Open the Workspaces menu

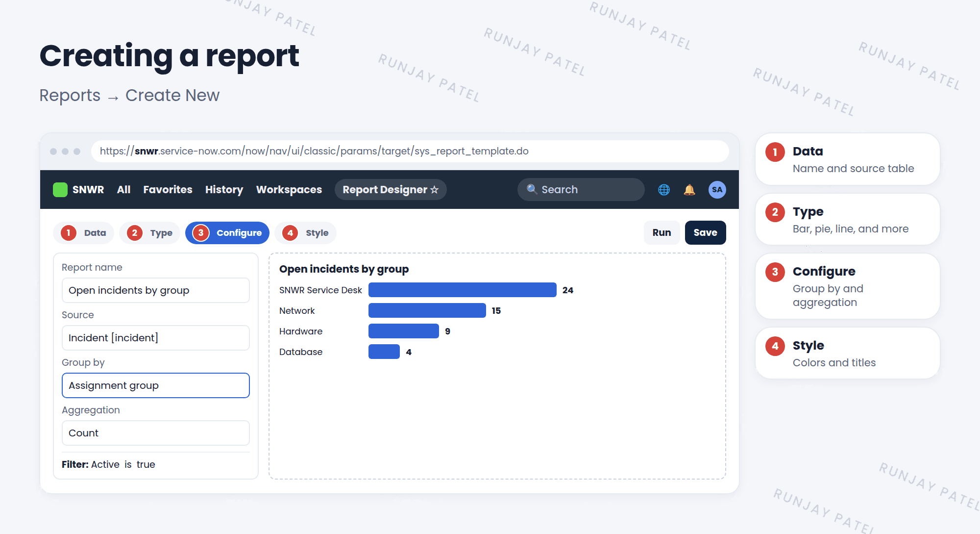pos(289,190)
